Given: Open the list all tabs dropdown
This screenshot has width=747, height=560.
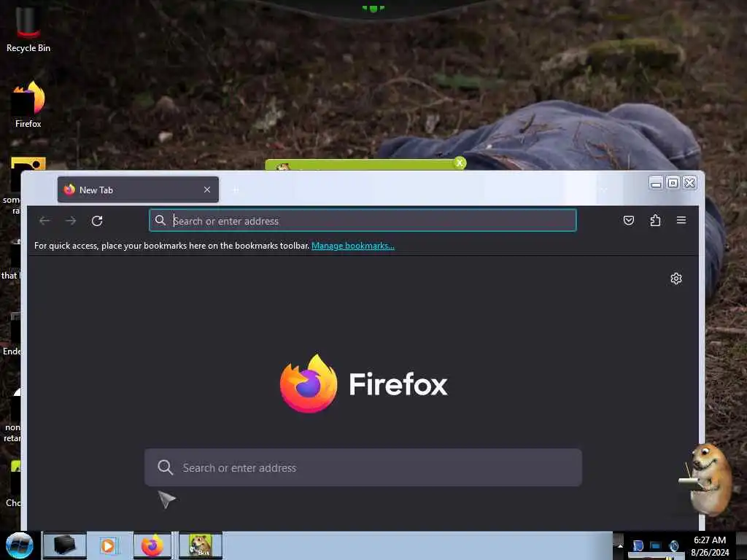Looking at the screenshot, I should pos(603,190).
